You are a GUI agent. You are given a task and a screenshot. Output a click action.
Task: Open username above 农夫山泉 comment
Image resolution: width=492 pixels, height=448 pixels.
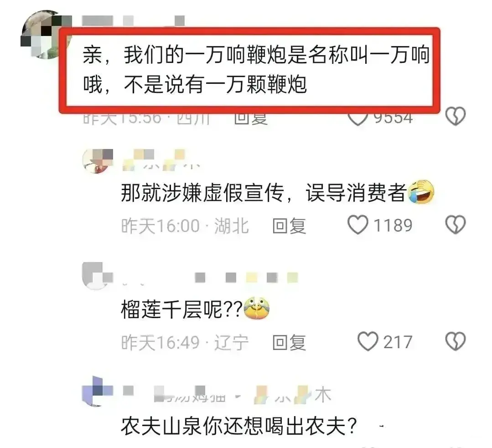click(227, 395)
